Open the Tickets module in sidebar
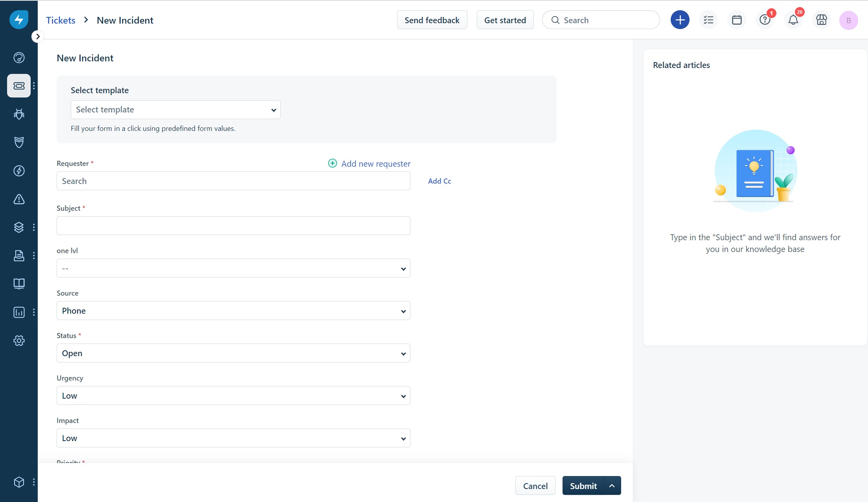Viewport: 868px width, 502px height. click(19, 86)
